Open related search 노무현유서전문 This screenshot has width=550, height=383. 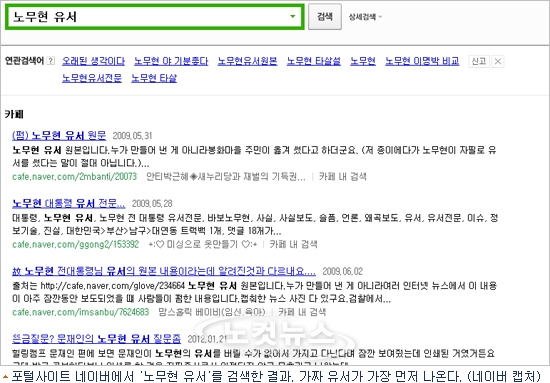tap(92, 78)
